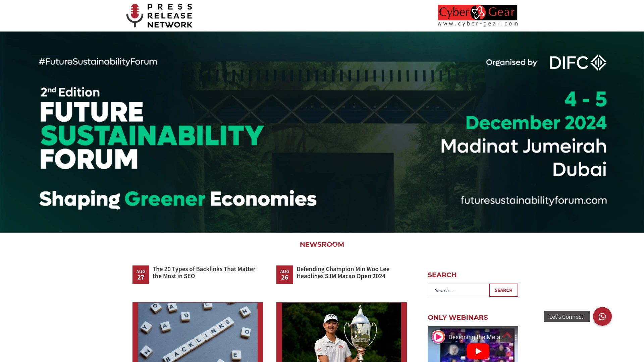This screenshot has width=644, height=362.
Task: Click the AUG 27 date badge expander
Action: point(141,274)
